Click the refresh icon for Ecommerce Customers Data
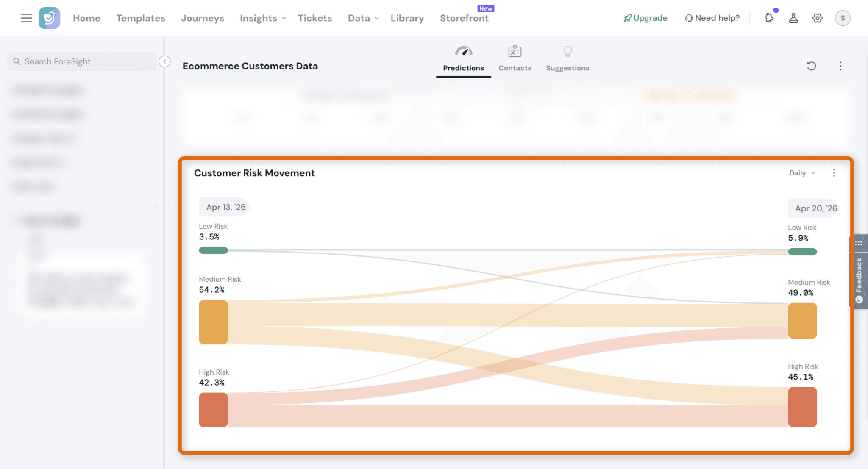The width and height of the screenshot is (868, 469). tap(811, 66)
